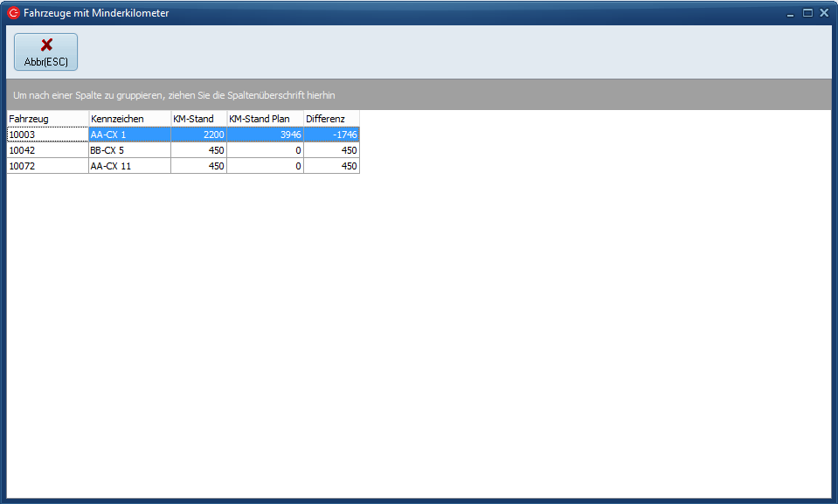Sort by the Kennzeichen column header
This screenshot has height=504, width=838.
point(129,118)
